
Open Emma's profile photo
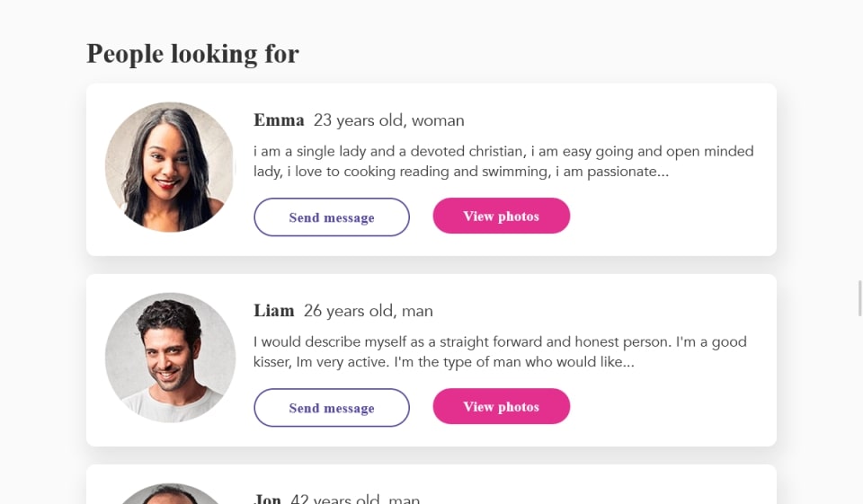[x=170, y=167]
